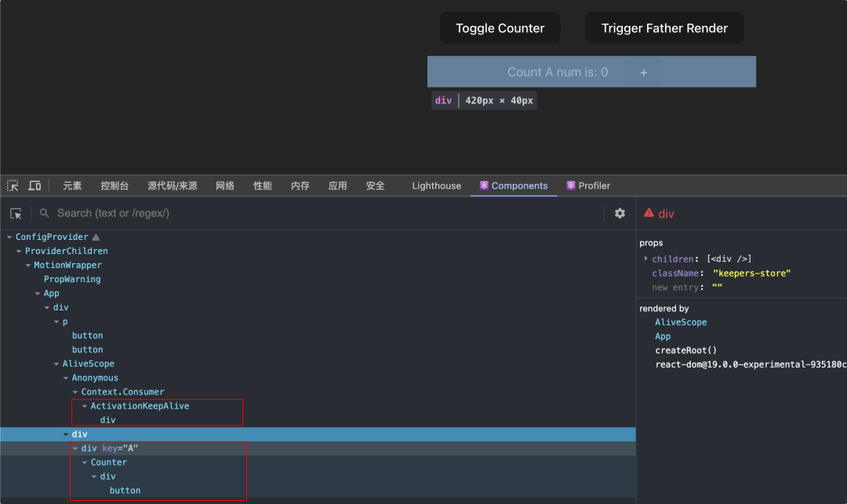Viewport: 847px width, 504px height.
Task: Click the AliveScope link under rendered by
Action: click(x=681, y=321)
